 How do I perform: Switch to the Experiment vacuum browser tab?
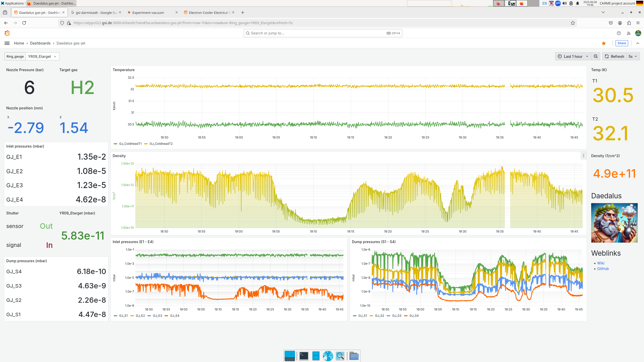[148, 12]
